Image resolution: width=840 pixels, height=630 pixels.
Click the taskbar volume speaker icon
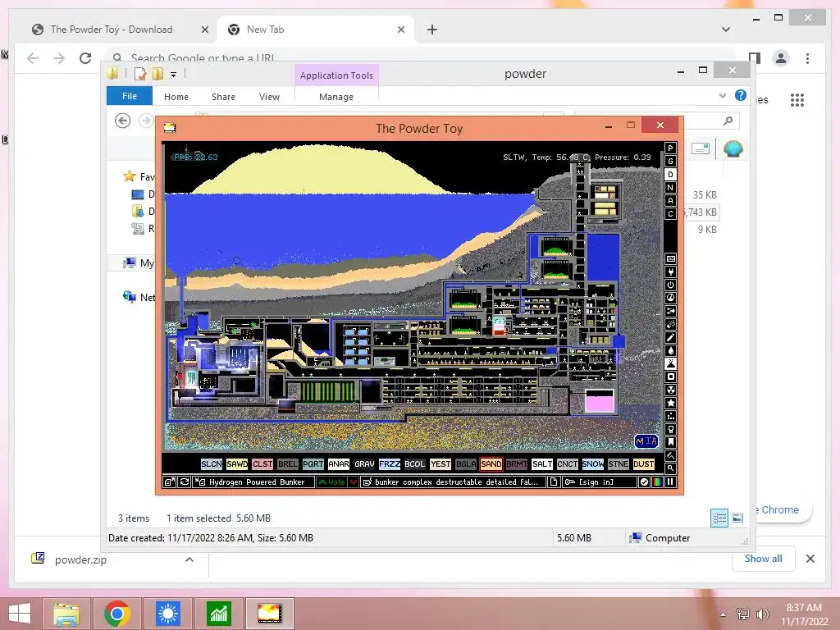pyautogui.click(x=763, y=614)
